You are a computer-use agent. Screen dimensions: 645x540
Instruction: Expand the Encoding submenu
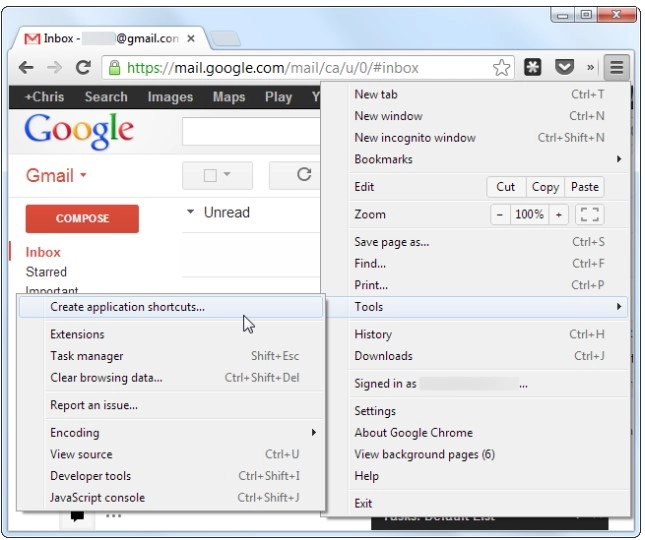pyautogui.click(x=183, y=433)
